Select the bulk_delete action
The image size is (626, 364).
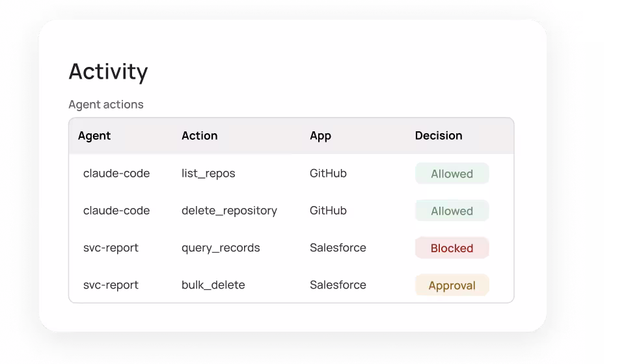213,285
